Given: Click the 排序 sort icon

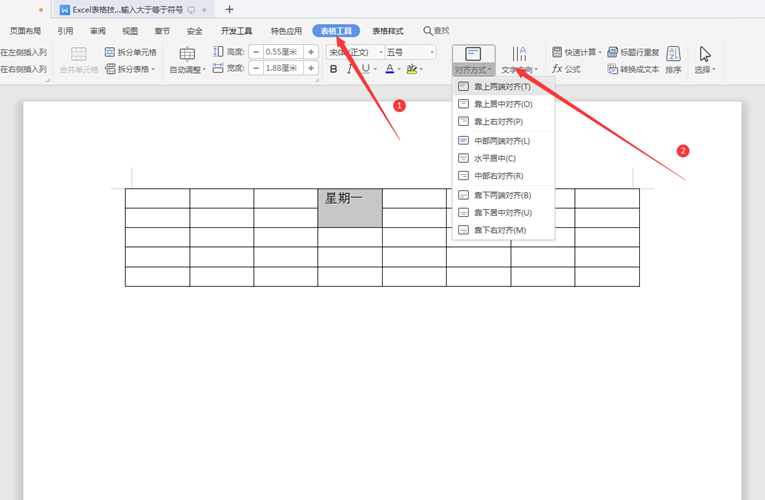Looking at the screenshot, I should [673, 54].
